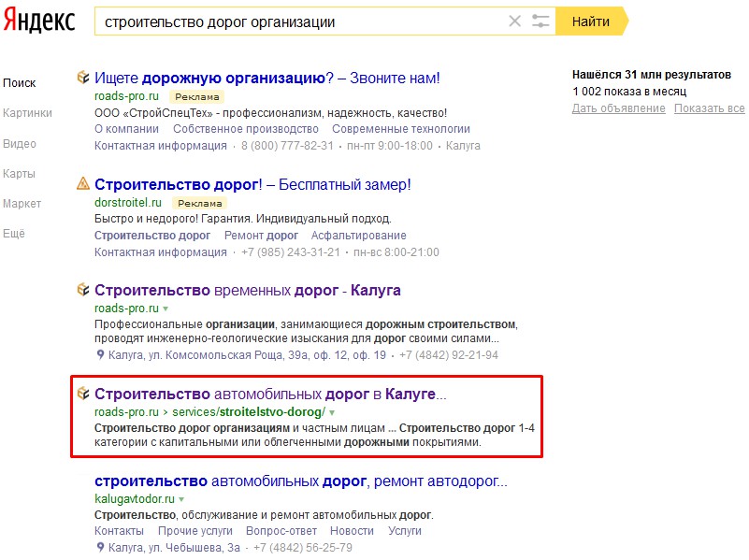Click the services/stroitelstvo-dorog/ URL path
Image resolution: width=749 pixels, height=560 pixels.
249,412
